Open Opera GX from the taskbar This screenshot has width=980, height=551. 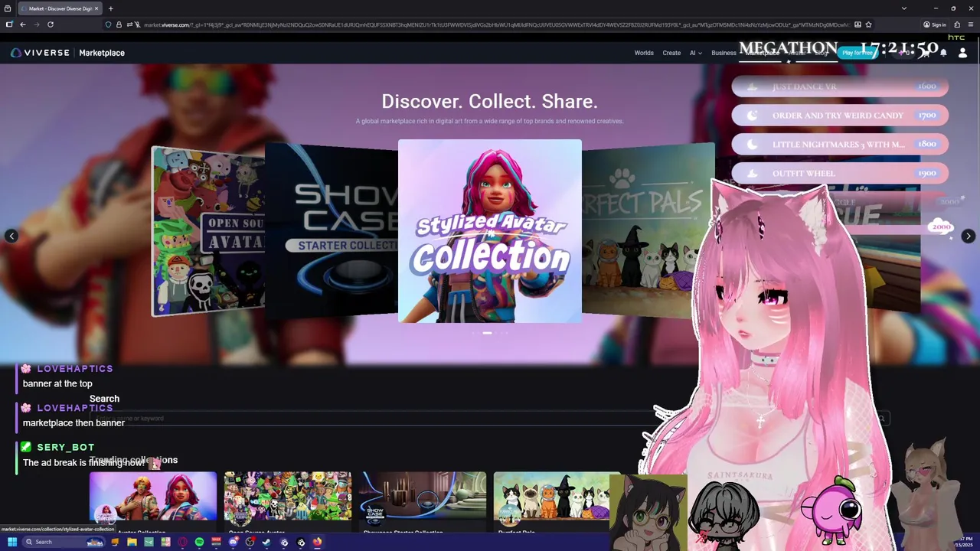(x=182, y=542)
